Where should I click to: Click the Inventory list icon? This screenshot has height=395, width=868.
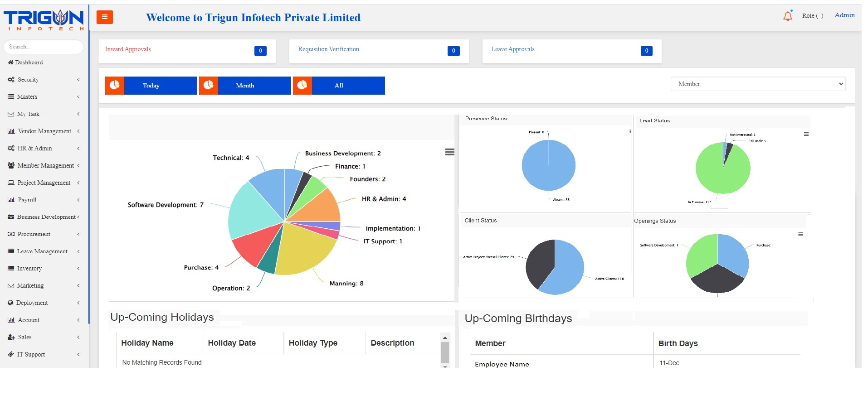11,269
